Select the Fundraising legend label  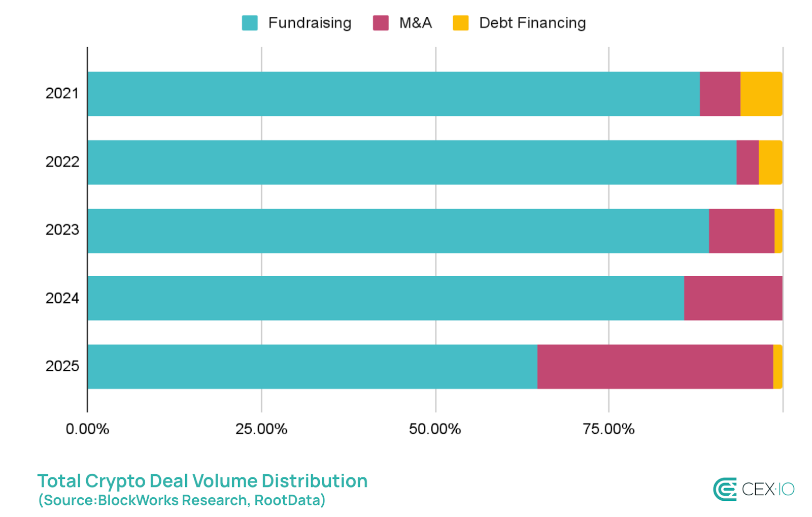point(310,23)
